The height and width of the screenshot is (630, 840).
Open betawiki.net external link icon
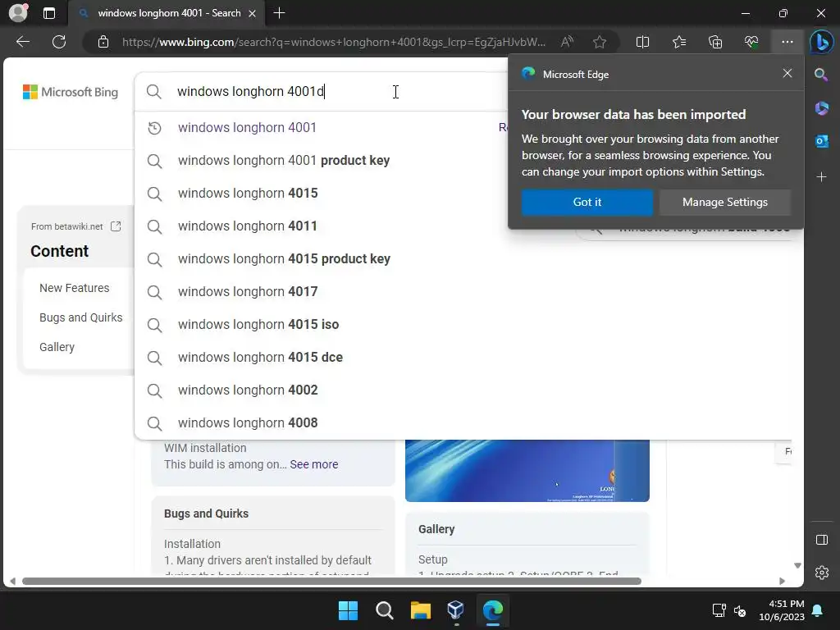click(116, 226)
